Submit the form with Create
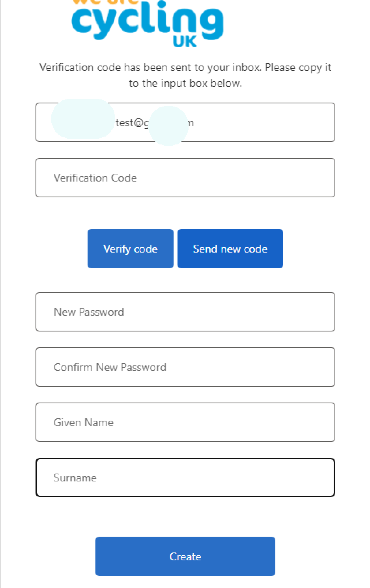 (x=185, y=557)
